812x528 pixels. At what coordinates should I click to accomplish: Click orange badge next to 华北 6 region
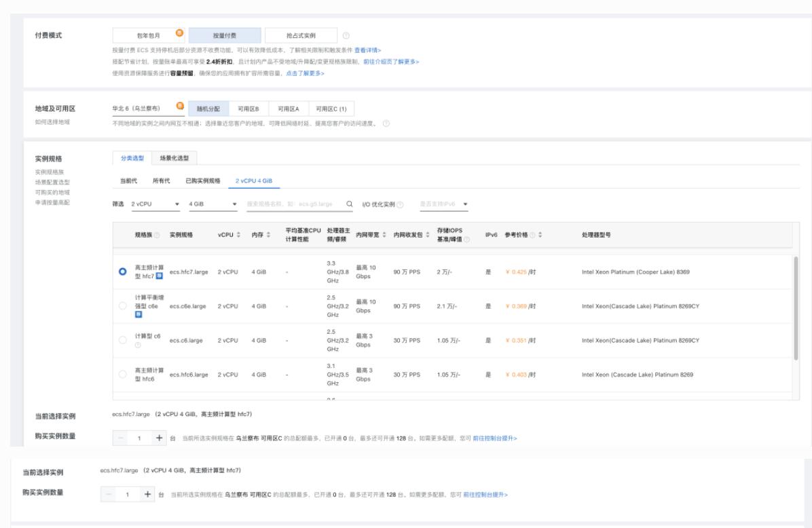click(180, 106)
